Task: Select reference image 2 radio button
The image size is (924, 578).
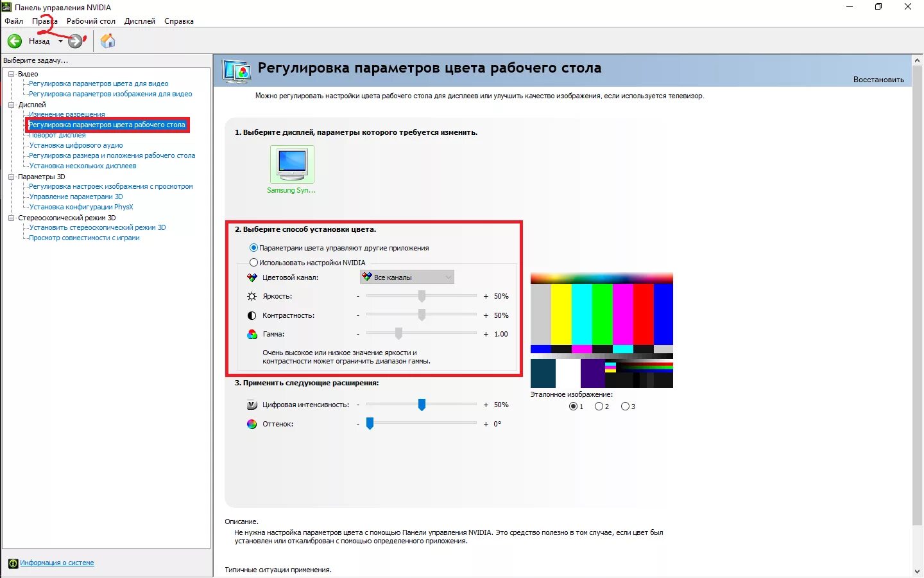Action: pos(599,407)
